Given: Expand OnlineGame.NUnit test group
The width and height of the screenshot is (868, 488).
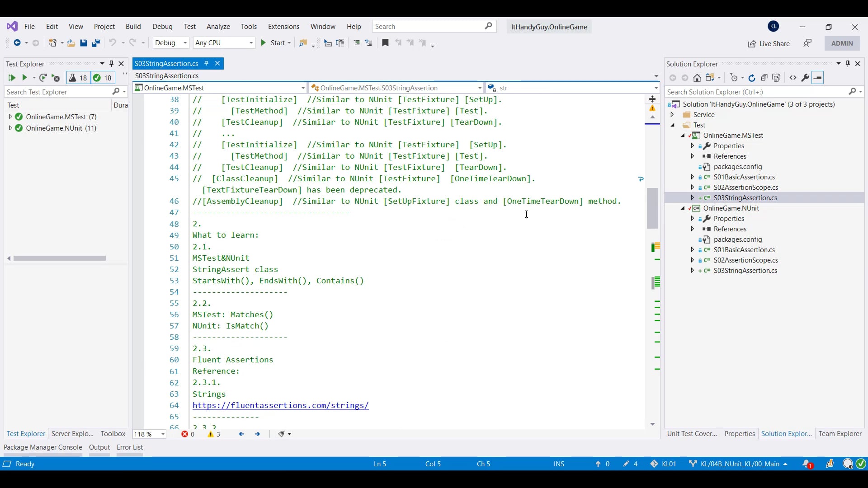Looking at the screenshot, I should click(x=10, y=128).
